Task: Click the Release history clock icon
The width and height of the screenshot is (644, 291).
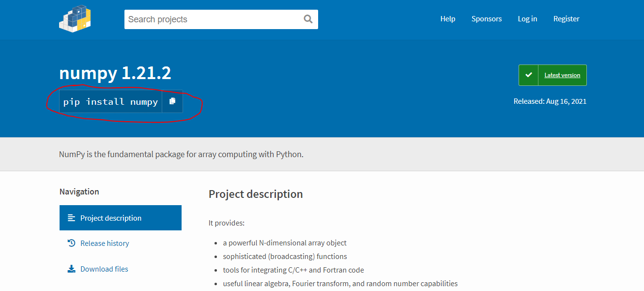Action: (x=72, y=243)
